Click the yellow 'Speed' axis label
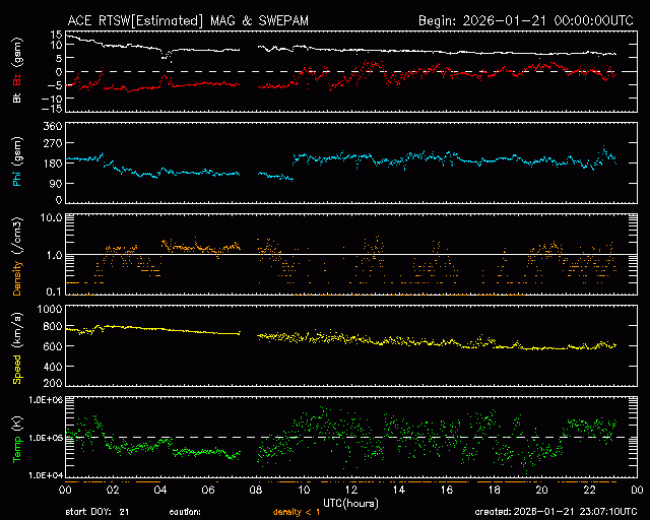 pyautogui.click(x=17, y=369)
